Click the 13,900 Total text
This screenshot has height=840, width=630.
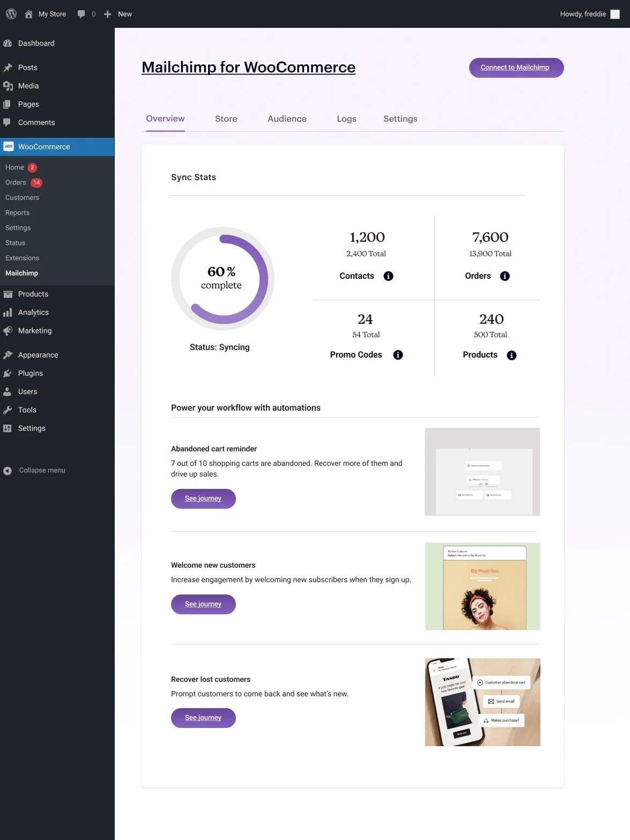tap(491, 254)
